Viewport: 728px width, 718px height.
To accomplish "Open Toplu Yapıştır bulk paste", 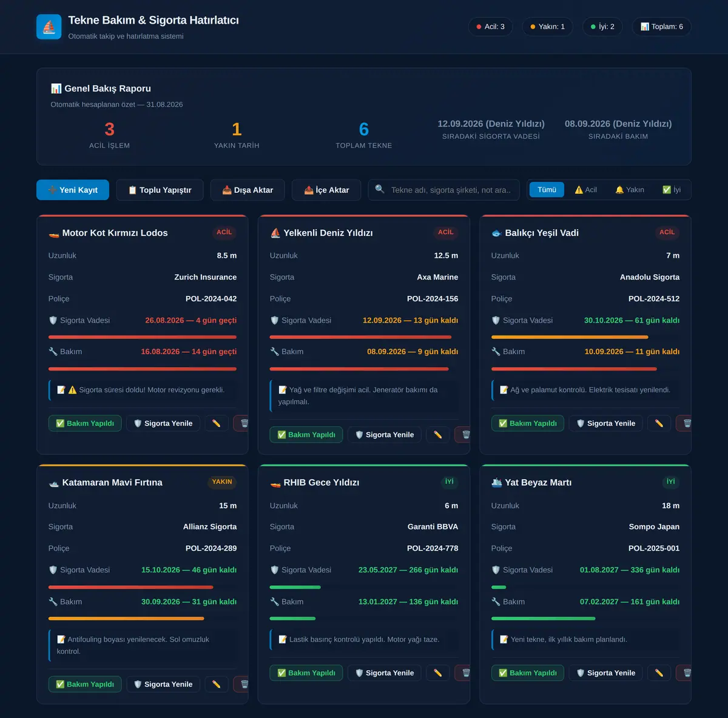I will point(160,190).
